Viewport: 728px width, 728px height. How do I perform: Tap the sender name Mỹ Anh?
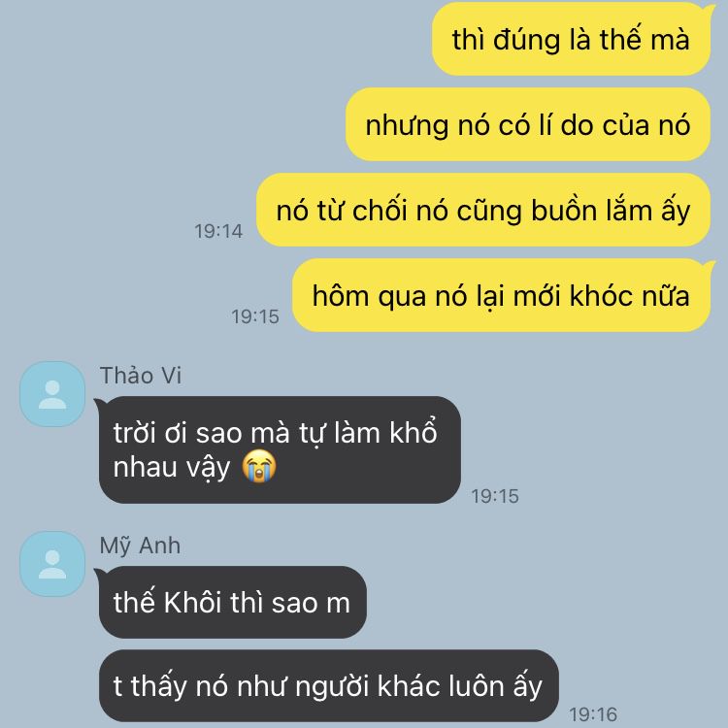[140, 546]
